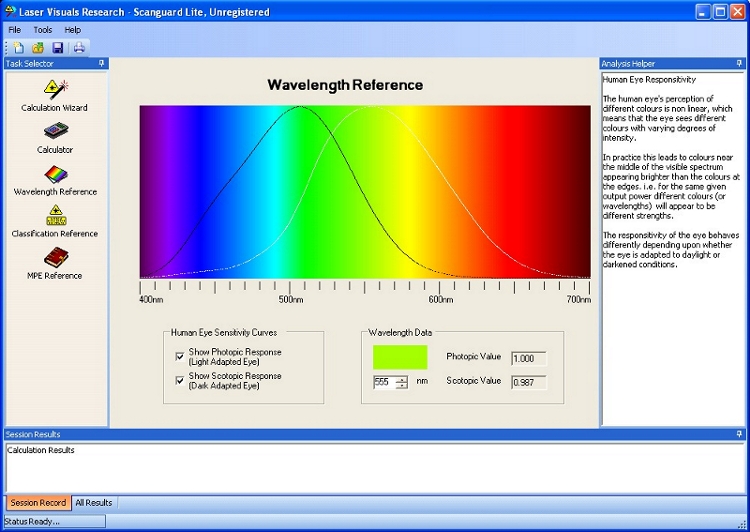Click the Open file toolbar icon
750x532 pixels.
click(x=38, y=47)
